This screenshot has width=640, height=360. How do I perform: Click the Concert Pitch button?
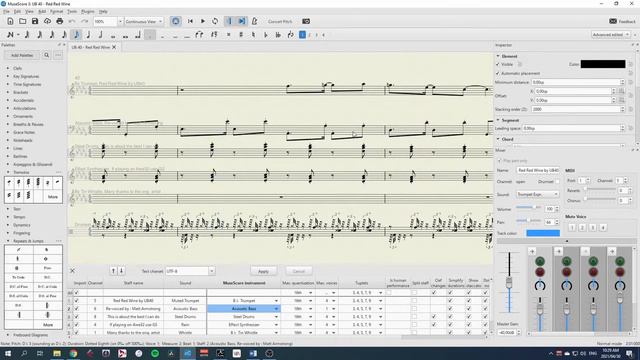280,21
